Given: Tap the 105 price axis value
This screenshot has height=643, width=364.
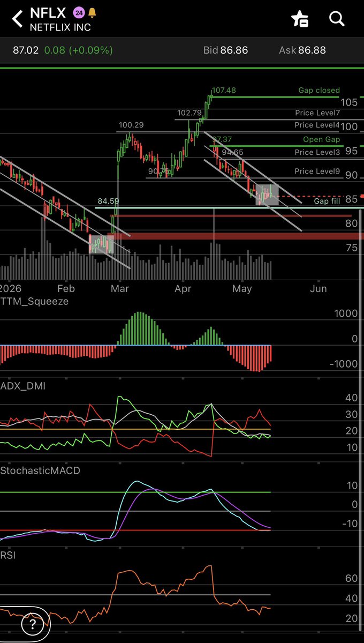Looking at the screenshot, I should (350, 102).
